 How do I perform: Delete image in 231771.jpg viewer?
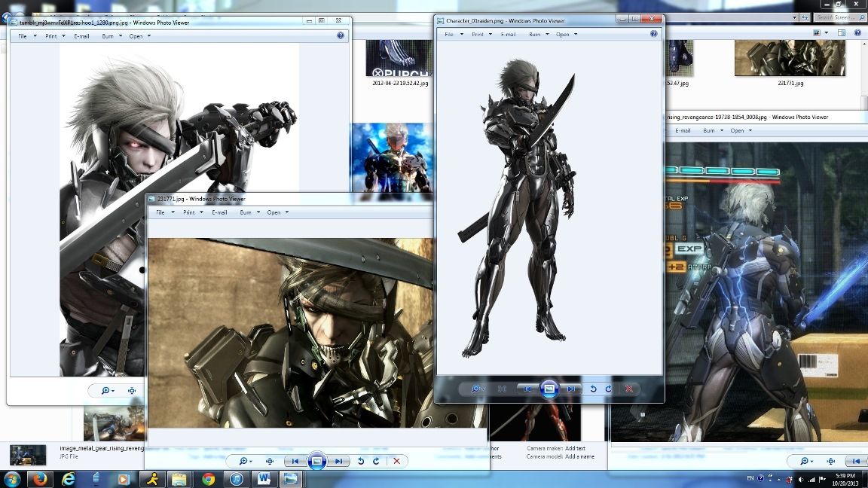click(x=396, y=461)
